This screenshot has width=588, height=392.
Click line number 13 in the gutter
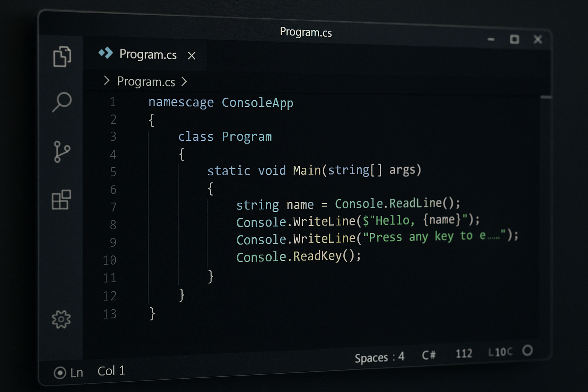[x=109, y=314]
